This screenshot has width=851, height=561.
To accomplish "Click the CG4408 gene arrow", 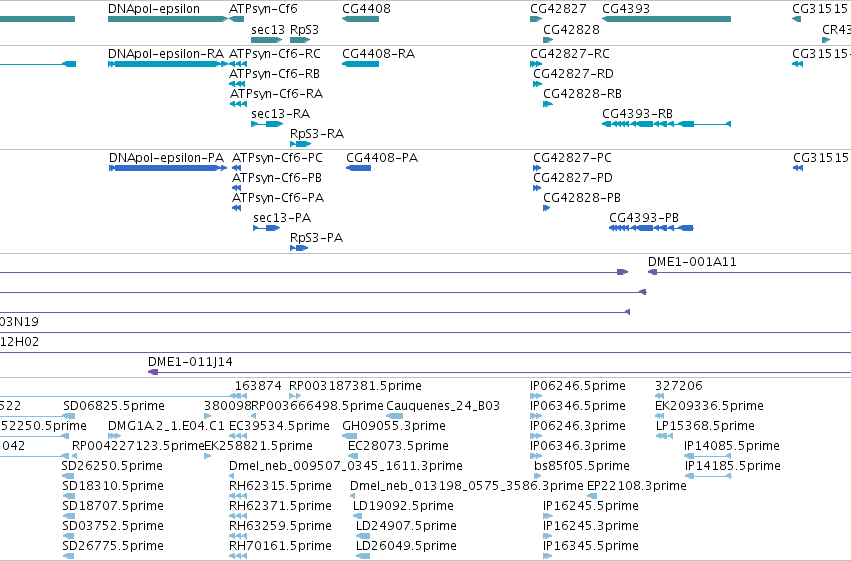I will pyautogui.click(x=360, y=19).
